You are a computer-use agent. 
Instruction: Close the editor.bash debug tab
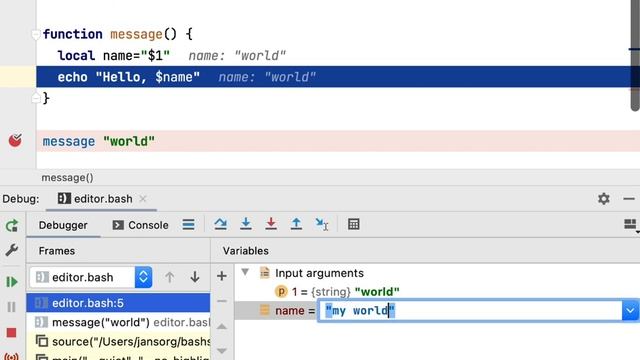142,199
